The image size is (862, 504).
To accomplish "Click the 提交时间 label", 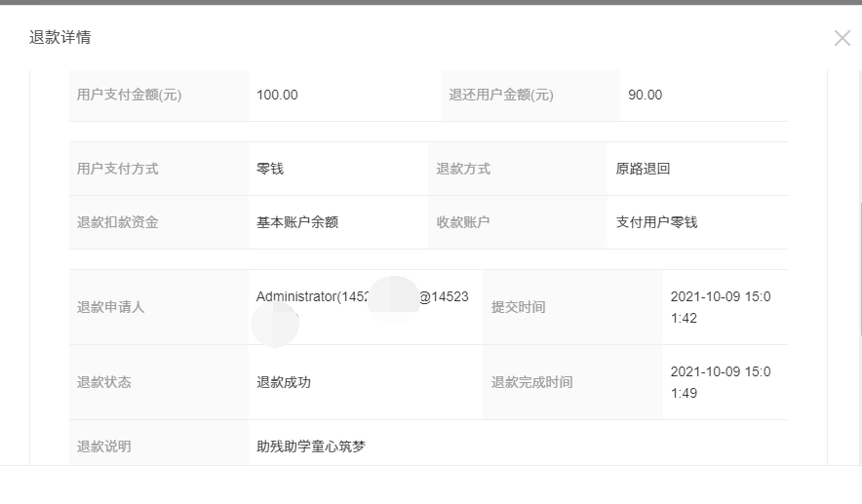I will (x=519, y=307).
